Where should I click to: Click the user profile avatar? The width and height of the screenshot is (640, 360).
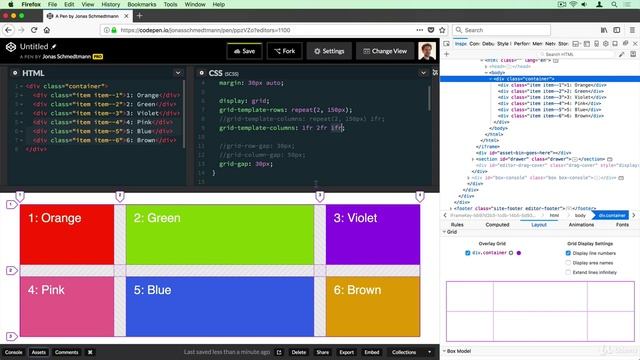427,51
